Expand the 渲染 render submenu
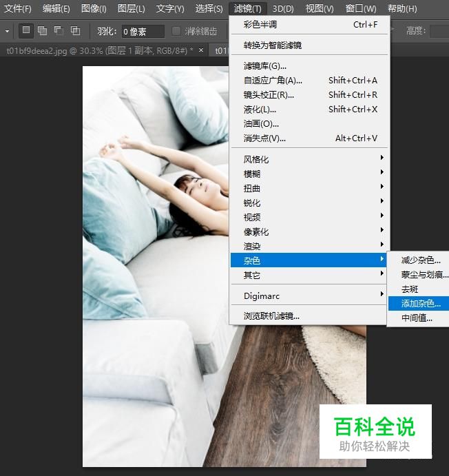 point(310,246)
